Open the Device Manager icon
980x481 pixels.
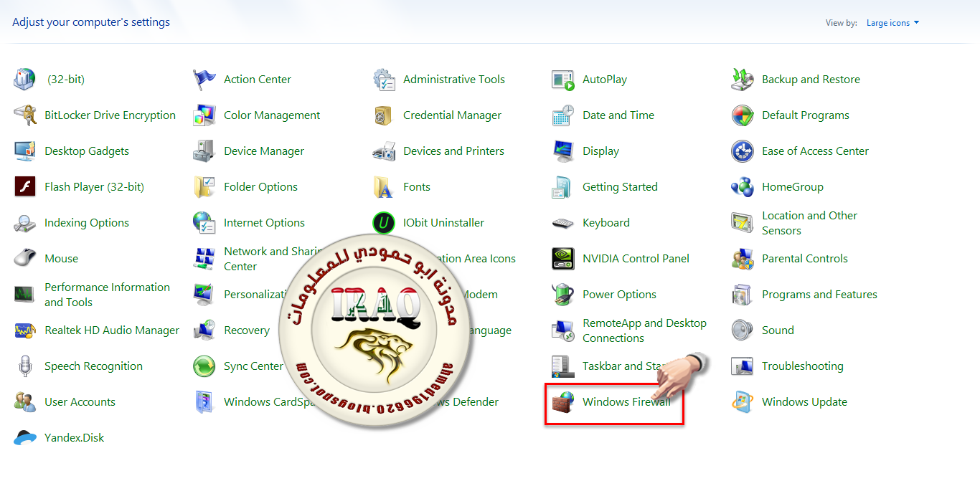[x=204, y=151]
